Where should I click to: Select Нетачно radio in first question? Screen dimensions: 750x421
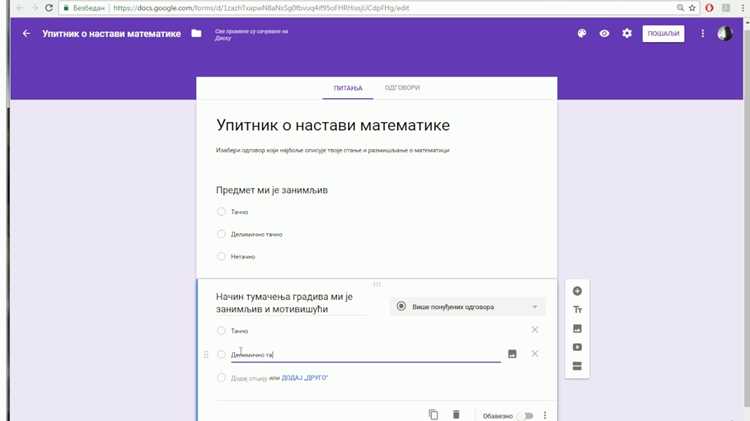point(221,256)
